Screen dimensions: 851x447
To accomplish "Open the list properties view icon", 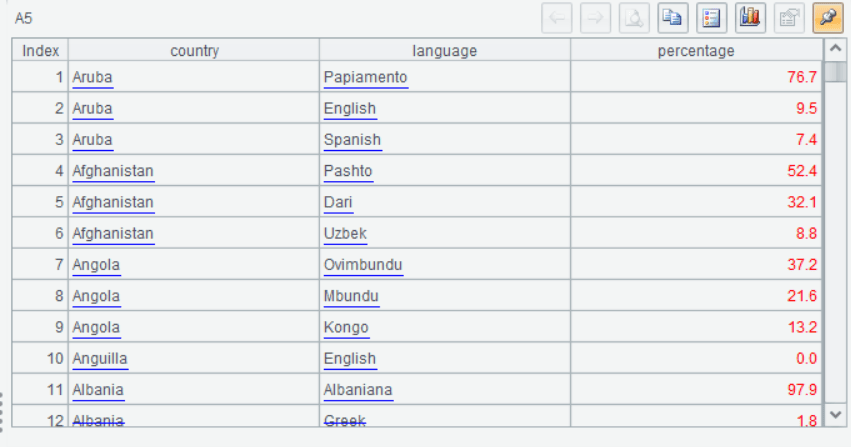I will tap(712, 18).
